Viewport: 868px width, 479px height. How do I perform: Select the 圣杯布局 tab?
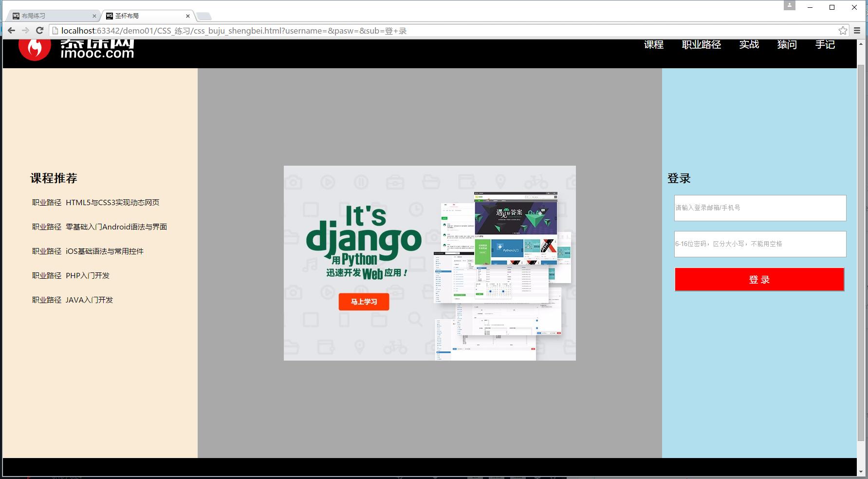(x=148, y=16)
